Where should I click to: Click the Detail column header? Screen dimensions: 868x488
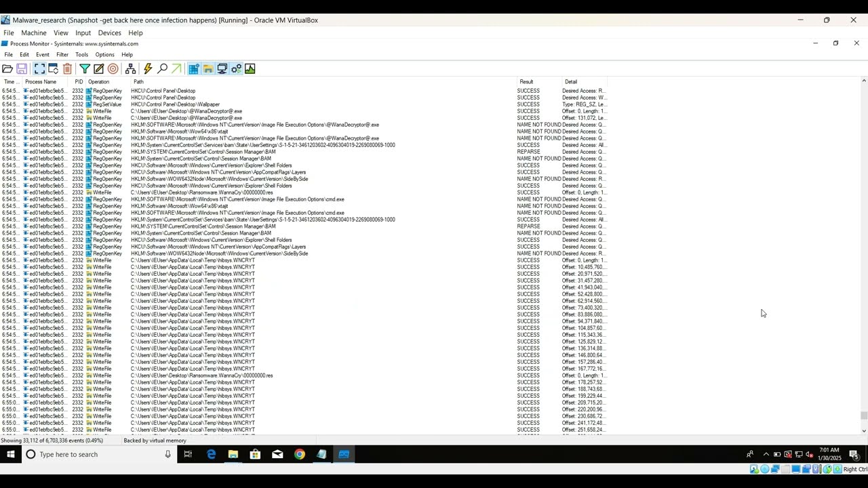[x=585, y=82]
